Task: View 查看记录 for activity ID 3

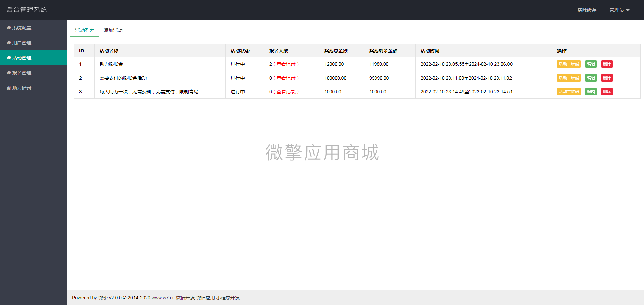Action: tap(286, 92)
